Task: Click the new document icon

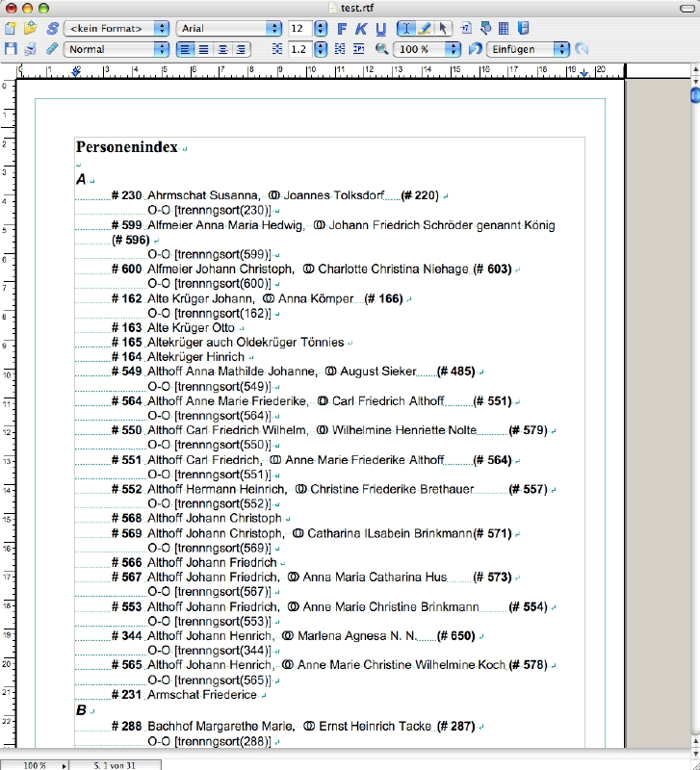Action: (x=11, y=29)
